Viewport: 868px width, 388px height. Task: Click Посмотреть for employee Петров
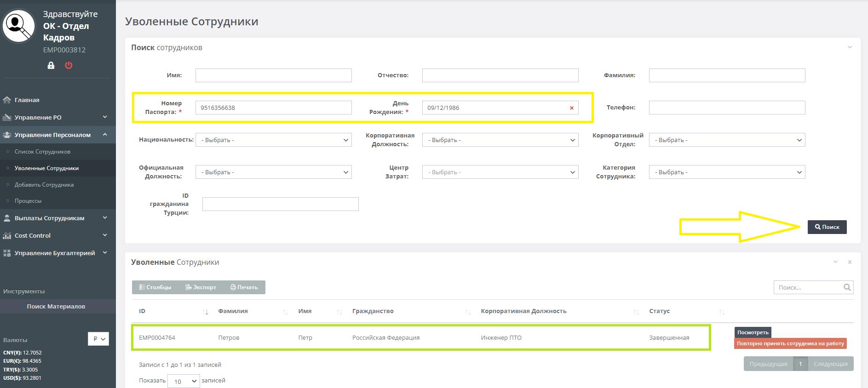(753, 332)
